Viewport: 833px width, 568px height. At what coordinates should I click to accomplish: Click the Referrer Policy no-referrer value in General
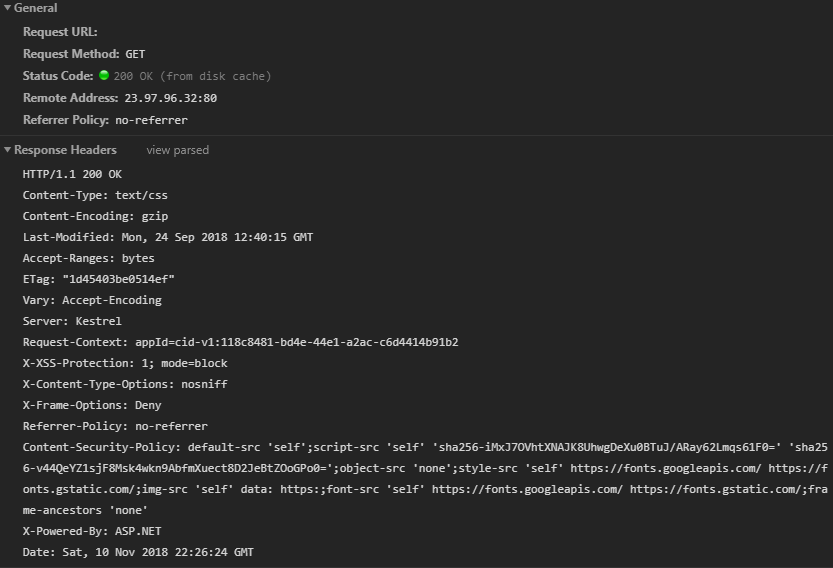coord(151,121)
